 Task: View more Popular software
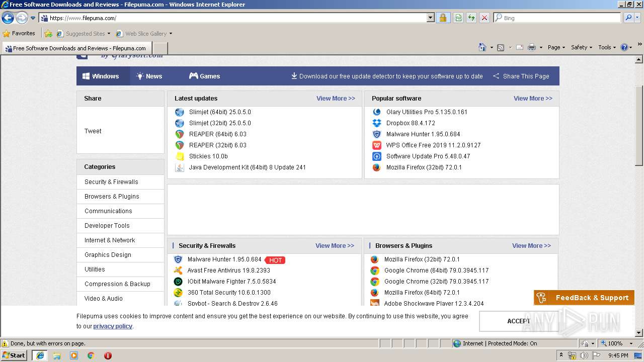533,99
